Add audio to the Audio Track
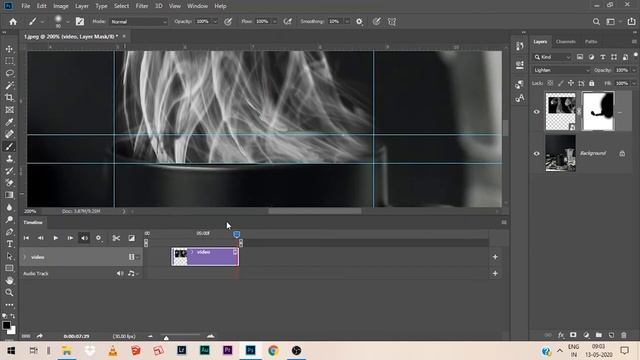Viewport: 640px width, 360px height. click(495, 273)
